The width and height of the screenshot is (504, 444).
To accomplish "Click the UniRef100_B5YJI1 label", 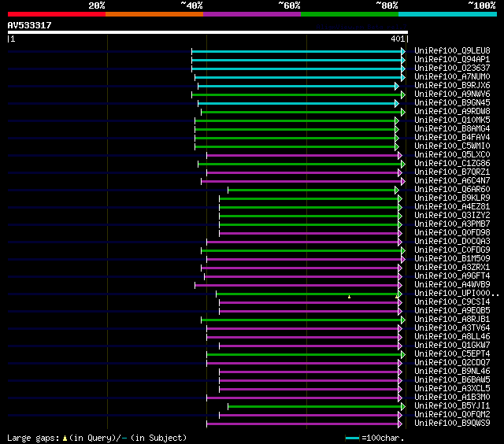I will coord(452,406).
